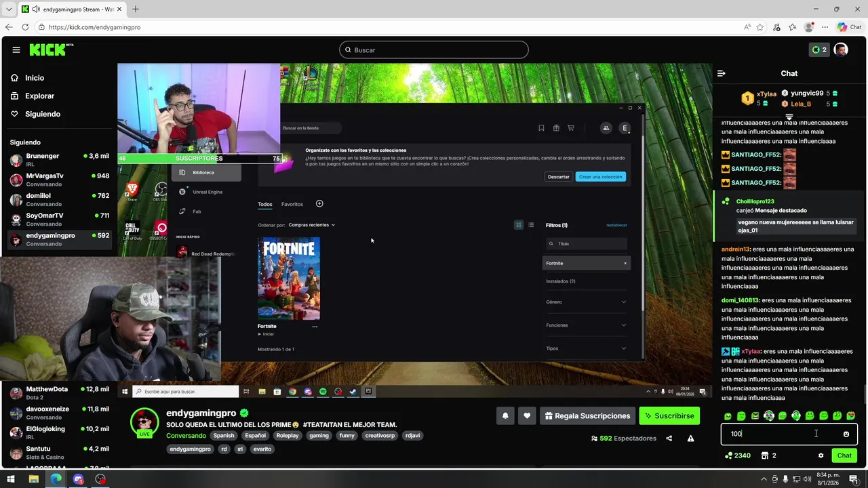Viewport: 868px width, 488px height.
Task: Click the Edge read aloud icon
Action: pos(747,27)
